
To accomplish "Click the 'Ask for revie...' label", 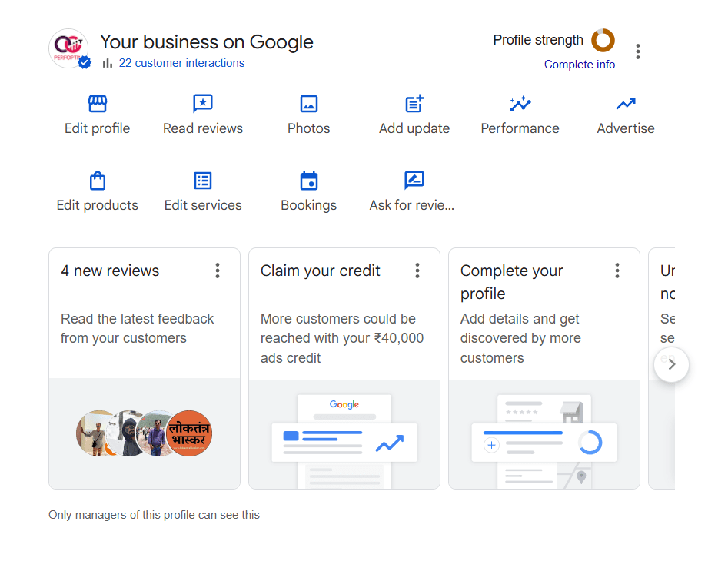I will point(412,205).
